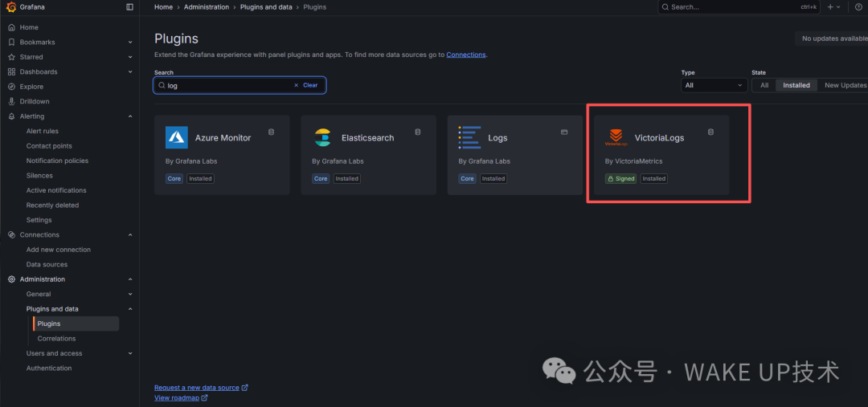Click the Drilldown icon in sidebar

11,101
